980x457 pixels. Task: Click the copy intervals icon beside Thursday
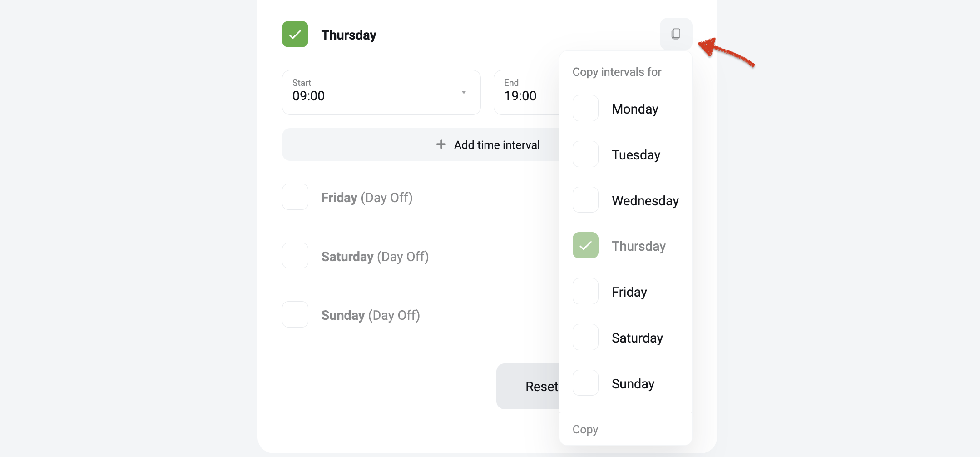coord(676,34)
